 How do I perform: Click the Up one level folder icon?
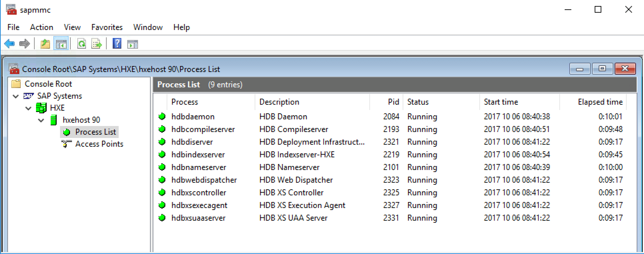tap(45, 44)
